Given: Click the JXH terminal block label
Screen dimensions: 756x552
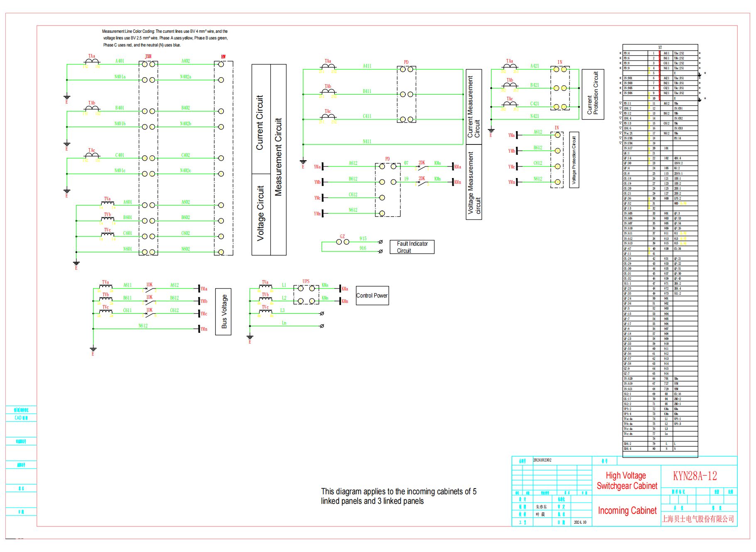Looking at the screenshot, I should point(148,56).
